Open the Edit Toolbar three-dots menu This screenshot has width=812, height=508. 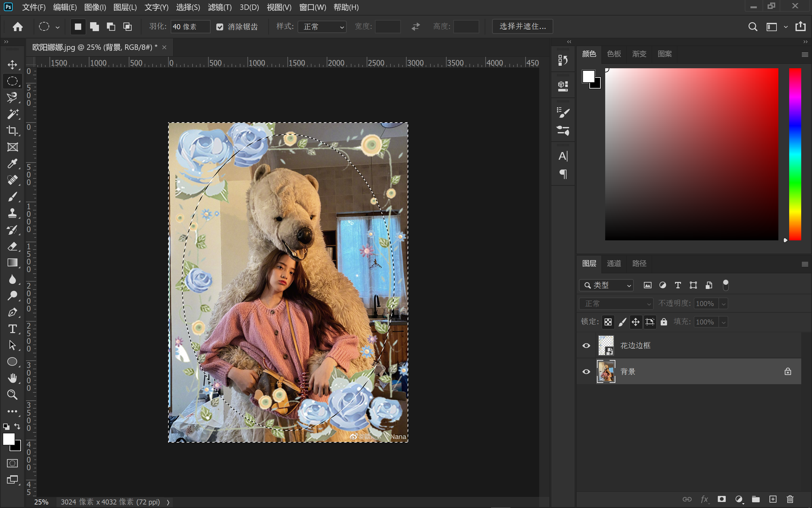[x=12, y=411]
